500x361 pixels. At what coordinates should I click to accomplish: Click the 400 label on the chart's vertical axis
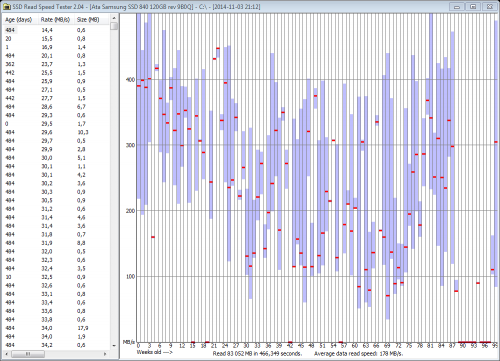click(x=130, y=80)
